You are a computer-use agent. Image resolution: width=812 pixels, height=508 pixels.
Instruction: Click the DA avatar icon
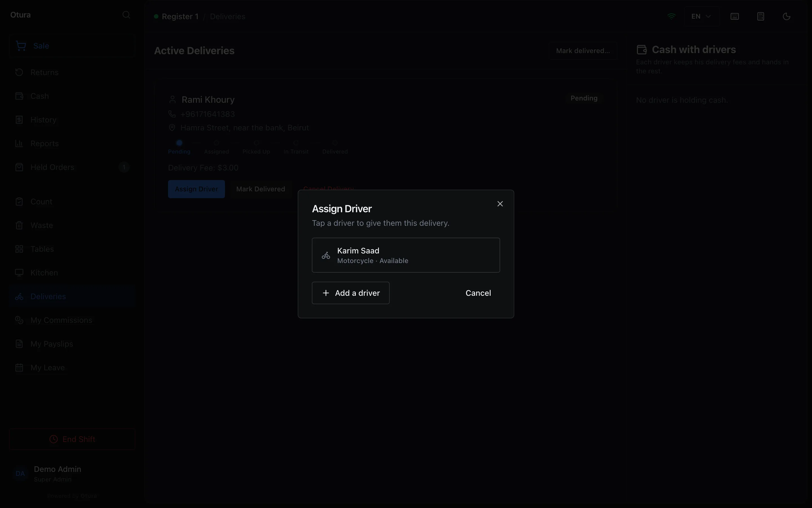click(x=20, y=474)
